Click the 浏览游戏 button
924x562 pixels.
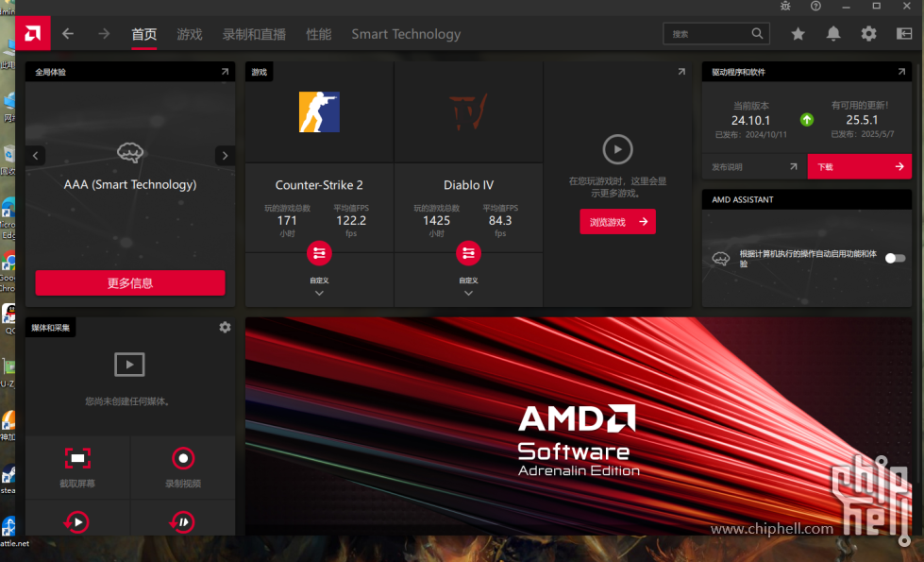tap(617, 222)
